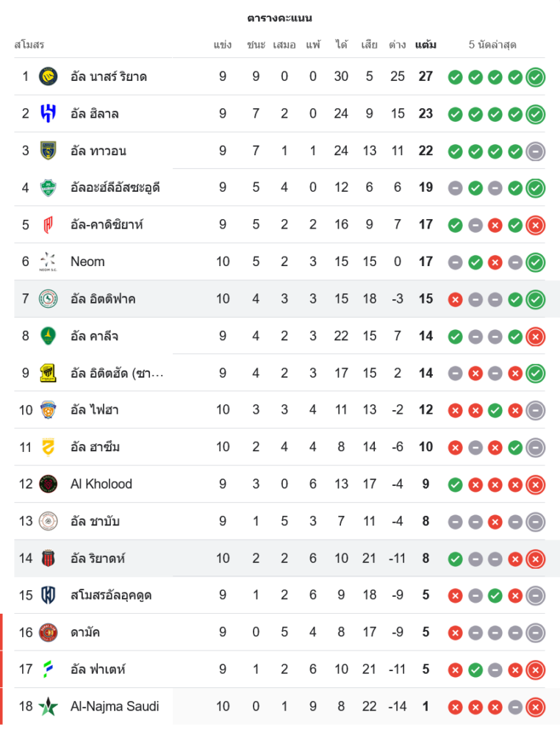The height and width of the screenshot is (735, 560).
Task: Open the อัล อิตติฟาค team row
Action: pyautogui.click(x=103, y=299)
